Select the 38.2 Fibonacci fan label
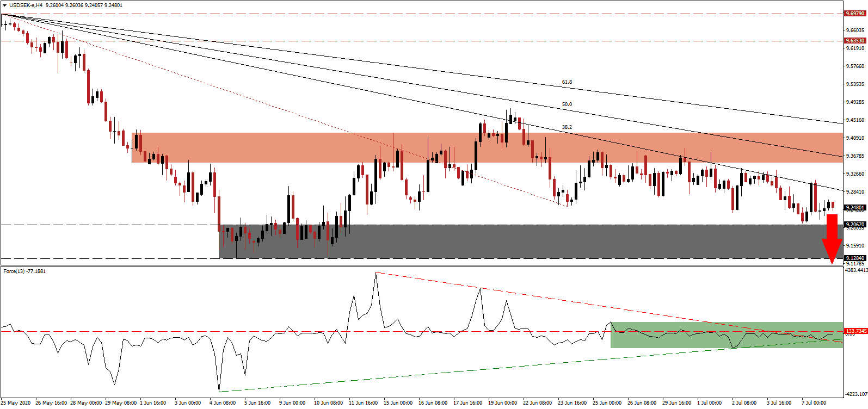 point(567,127)
